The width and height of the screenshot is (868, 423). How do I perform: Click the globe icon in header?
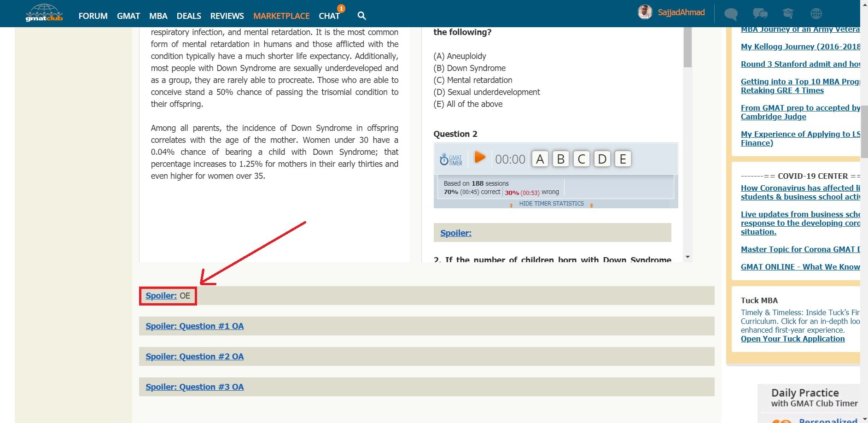pos(816,13)
